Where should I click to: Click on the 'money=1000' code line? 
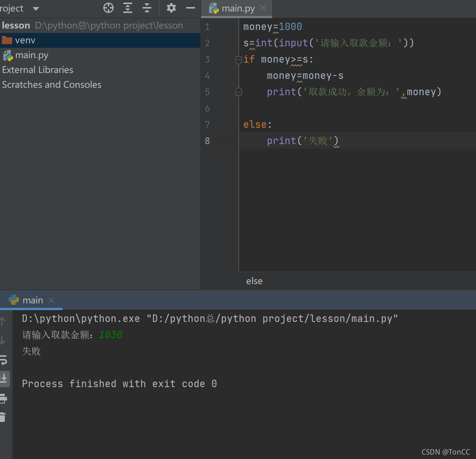pos(272,27)
